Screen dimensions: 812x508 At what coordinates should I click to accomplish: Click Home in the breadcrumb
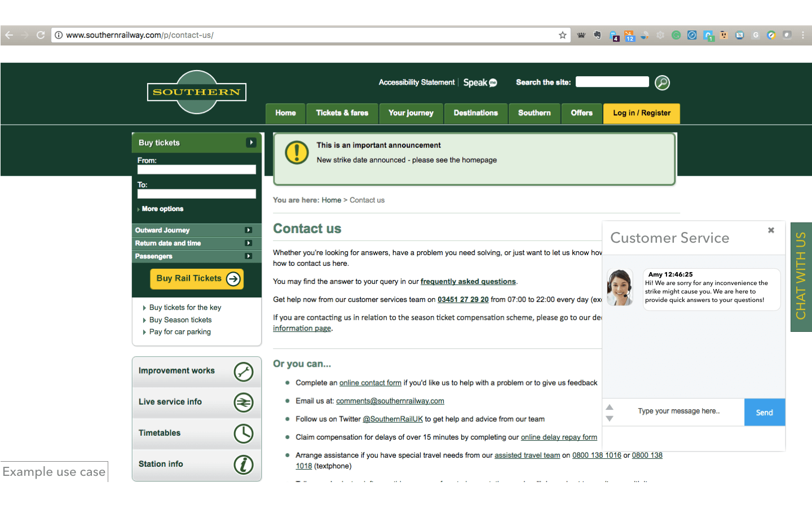(x=332, y=200)
